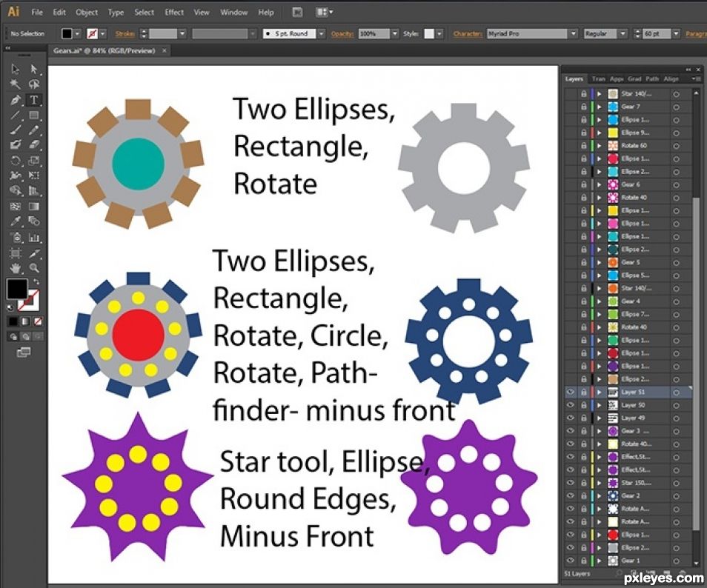Select the Pen tool
This screenshot has width=707, height=588.
point(16,100)
